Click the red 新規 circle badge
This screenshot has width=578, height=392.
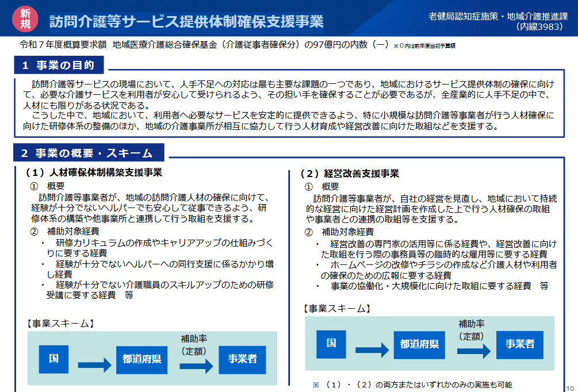[x=25, y=19]
